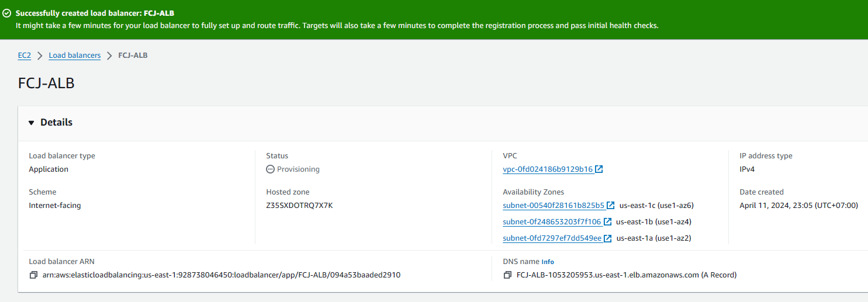868x302 pixels.
Task: Copy the load balancer ARN via copy icon
Action: click(33, 275)
